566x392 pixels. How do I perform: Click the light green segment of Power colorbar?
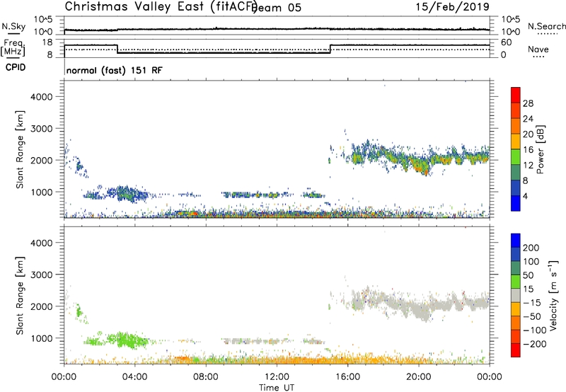click(516, 158)
